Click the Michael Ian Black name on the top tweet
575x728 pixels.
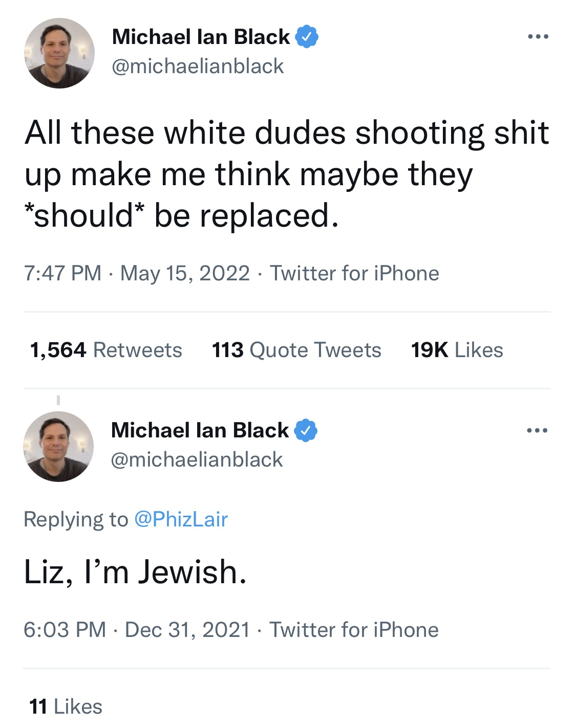[201, 37]
